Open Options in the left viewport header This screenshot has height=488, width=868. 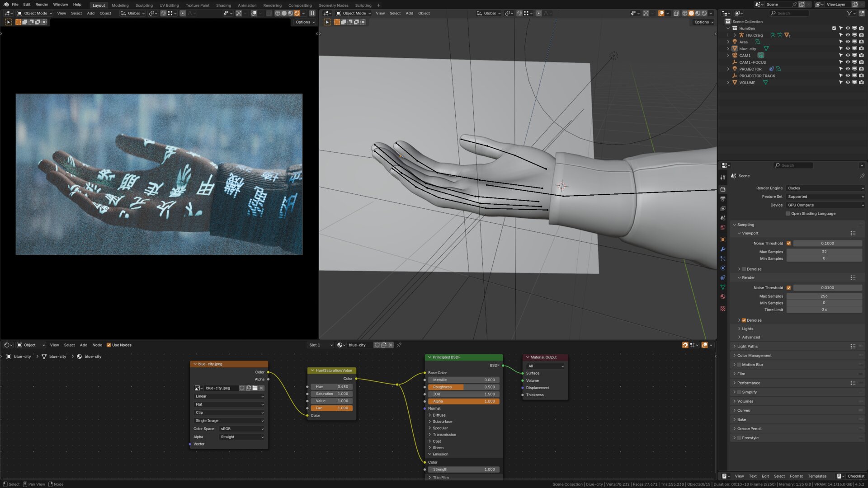[305, 22]
